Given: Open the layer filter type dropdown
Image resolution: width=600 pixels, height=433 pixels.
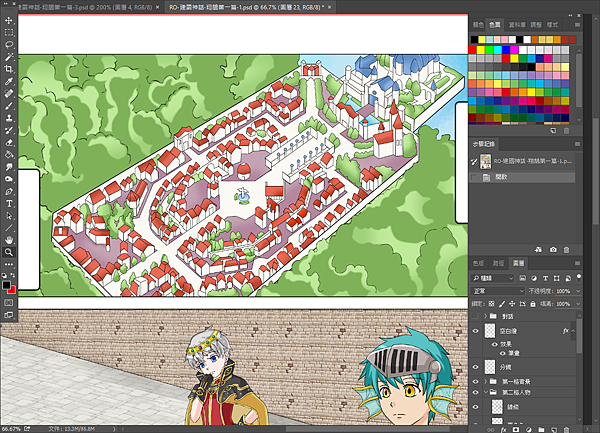Looking at the screenshot, I should (492, 278).
